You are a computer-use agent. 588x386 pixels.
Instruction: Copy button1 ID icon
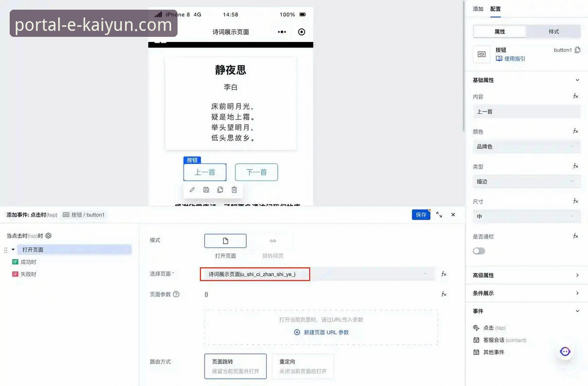(x=577, y=50)
